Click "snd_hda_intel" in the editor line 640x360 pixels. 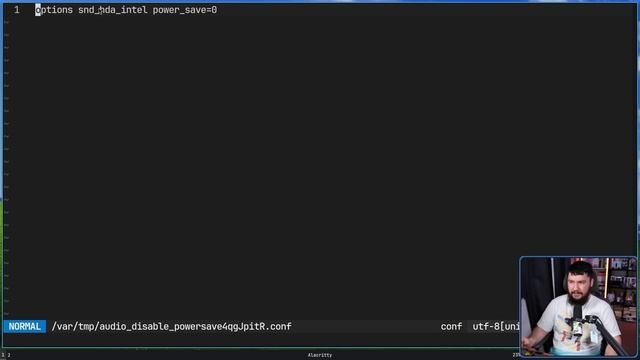(x=113, y=10)
